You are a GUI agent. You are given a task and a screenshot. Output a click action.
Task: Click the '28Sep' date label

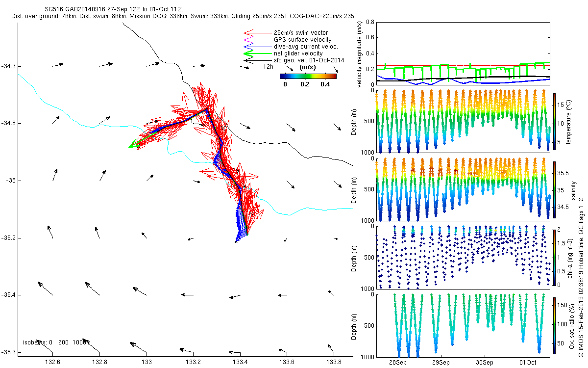(x=397, y=363)
